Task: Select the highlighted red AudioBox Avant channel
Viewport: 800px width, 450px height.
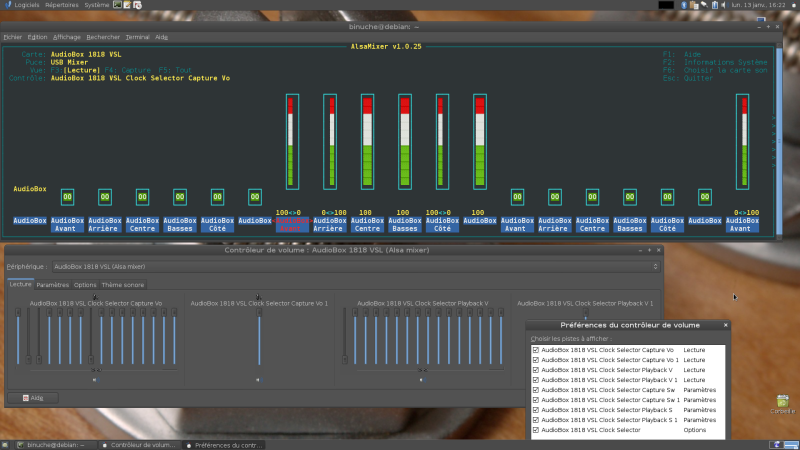Action: pyautogui.click(x=292, y=224)
